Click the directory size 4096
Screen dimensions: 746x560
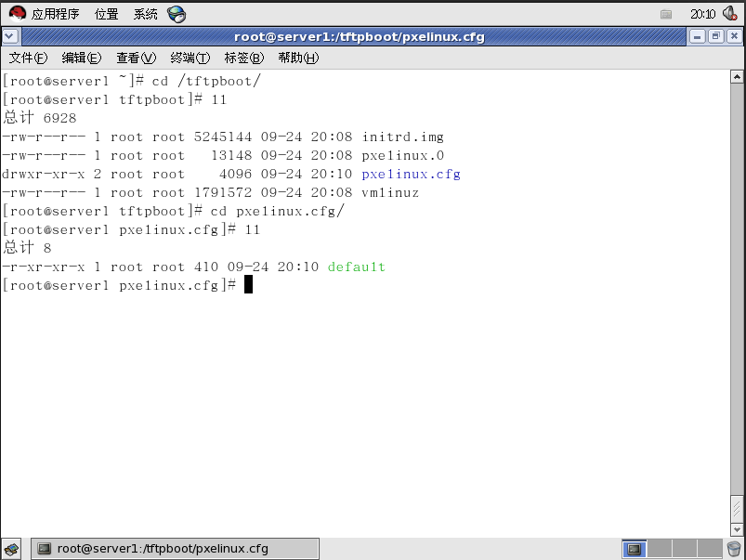[x=235, y=175]
